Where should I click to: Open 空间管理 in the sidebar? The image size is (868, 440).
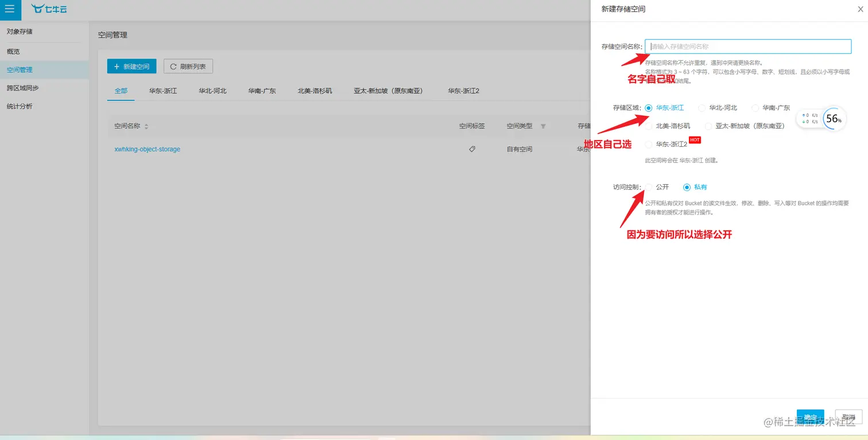(x=44, y=70)
